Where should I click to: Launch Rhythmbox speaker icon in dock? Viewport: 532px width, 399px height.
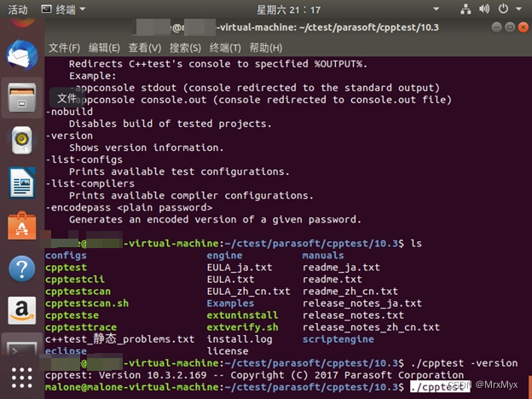pos(22,140)
